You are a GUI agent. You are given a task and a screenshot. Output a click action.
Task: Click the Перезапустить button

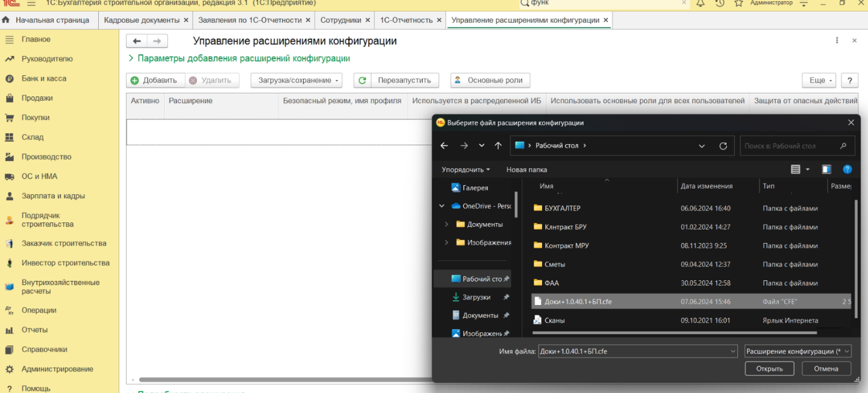(x=404, y=80)
